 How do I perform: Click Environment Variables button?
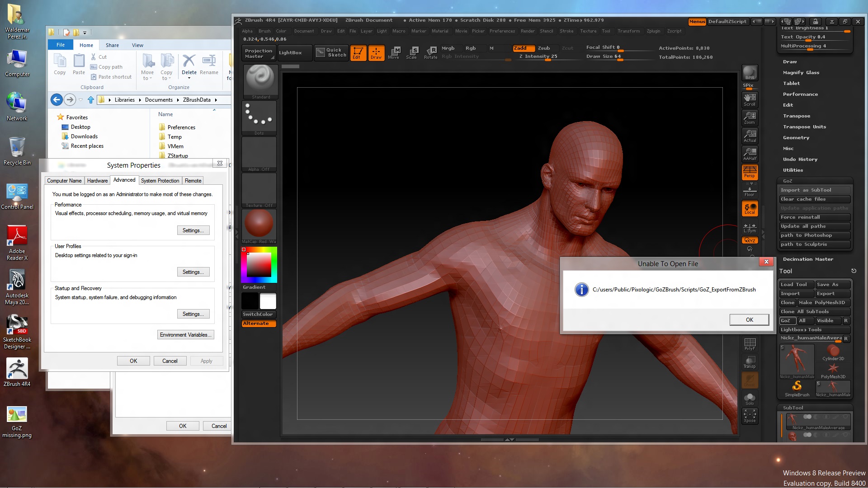(186, 335)
